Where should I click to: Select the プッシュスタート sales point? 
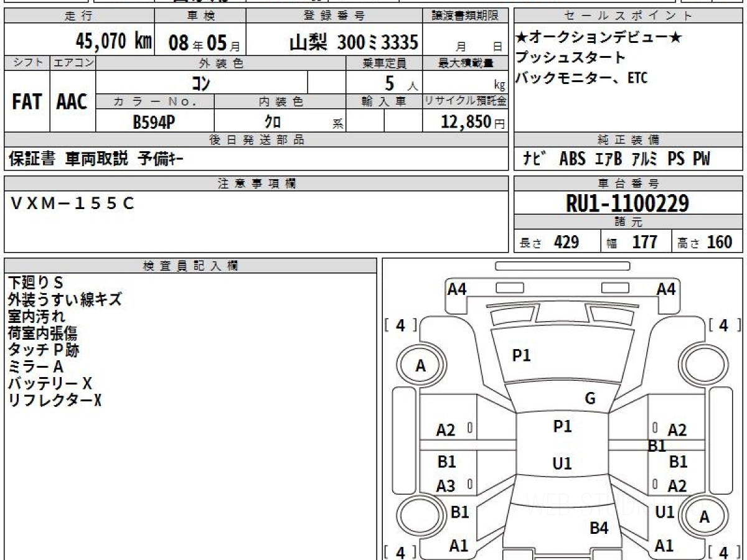coord(570,58)
